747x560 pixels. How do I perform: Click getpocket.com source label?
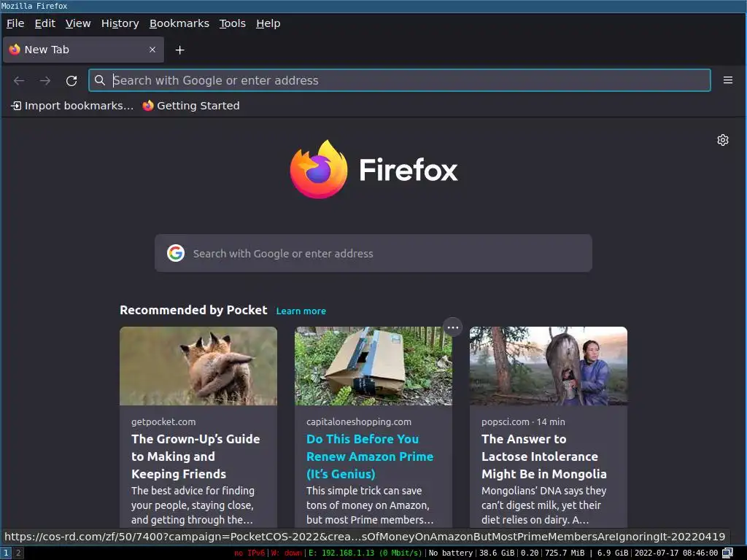163,422
